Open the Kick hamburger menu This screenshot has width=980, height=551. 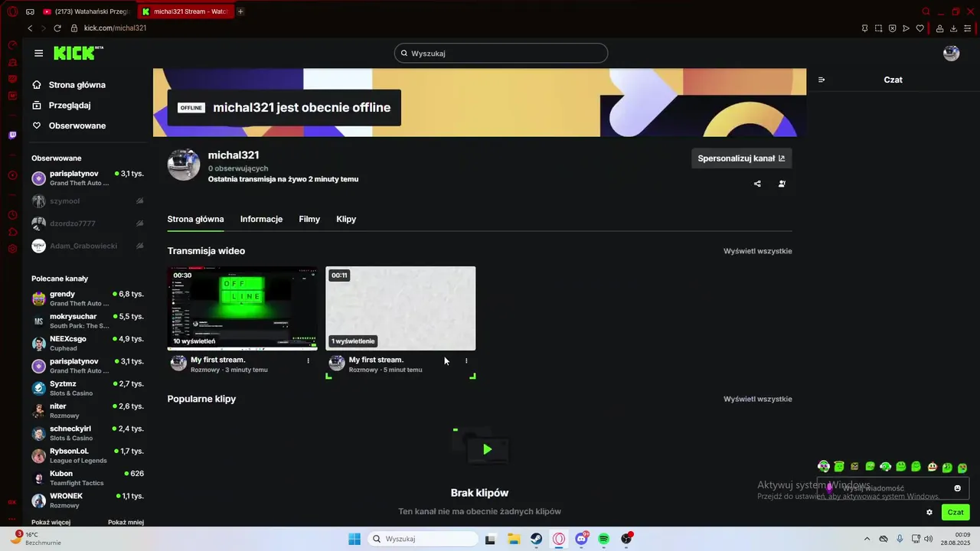tap(38, 53)
